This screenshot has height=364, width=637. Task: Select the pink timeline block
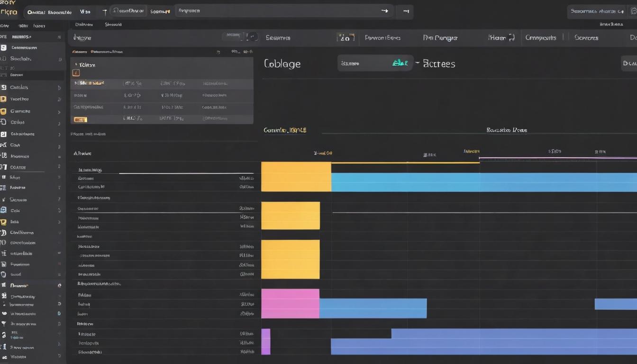click(x=290, y=303)
